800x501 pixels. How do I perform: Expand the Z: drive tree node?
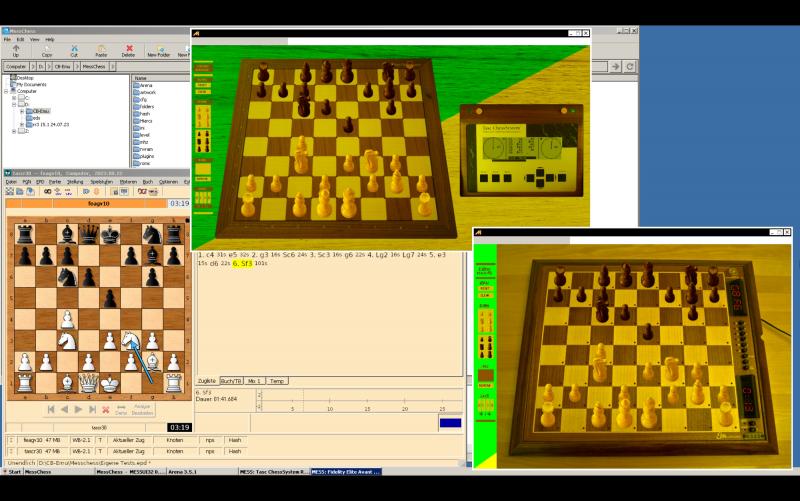(14, 131)
